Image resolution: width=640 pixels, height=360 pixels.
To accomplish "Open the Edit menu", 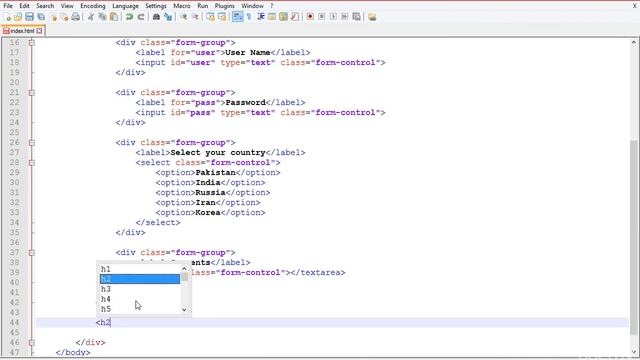I will (24, 6).
